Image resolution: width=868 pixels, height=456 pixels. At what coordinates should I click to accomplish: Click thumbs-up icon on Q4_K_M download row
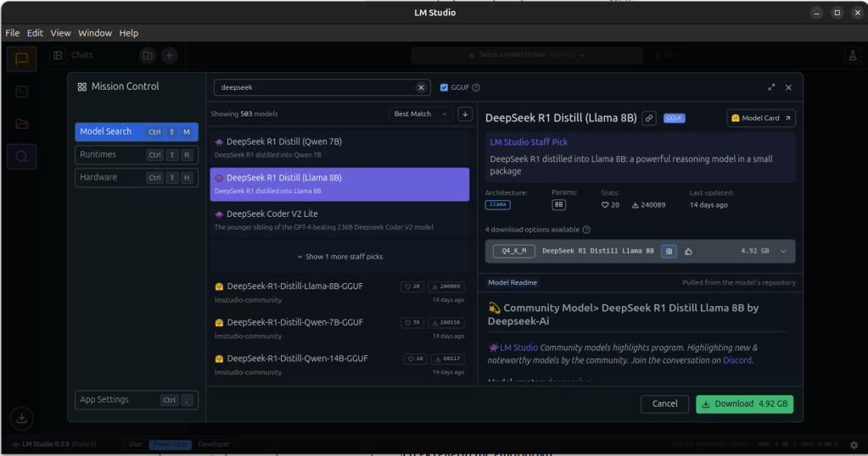(688, 251)
